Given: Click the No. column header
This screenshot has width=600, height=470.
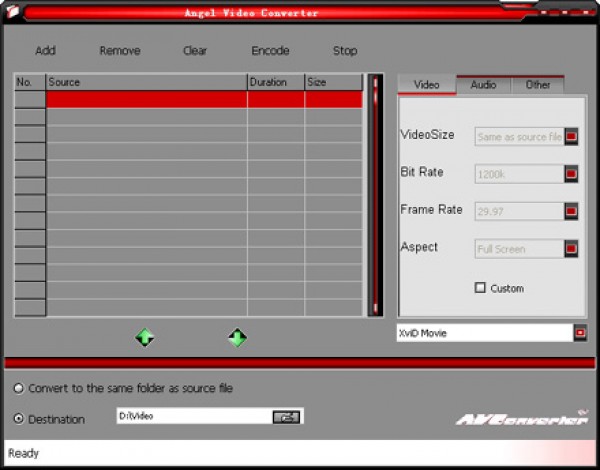Looking at the screenshot, I should pos(30,82).
